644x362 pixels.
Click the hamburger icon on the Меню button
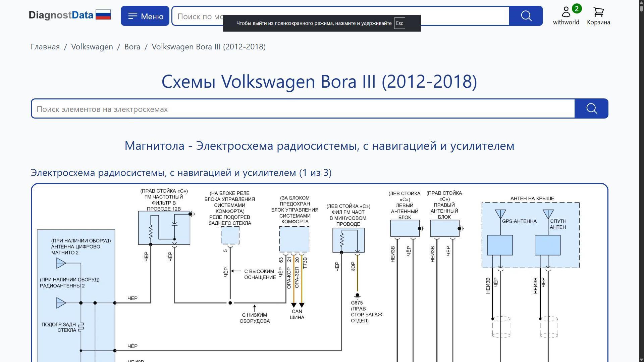pos(133,15)
